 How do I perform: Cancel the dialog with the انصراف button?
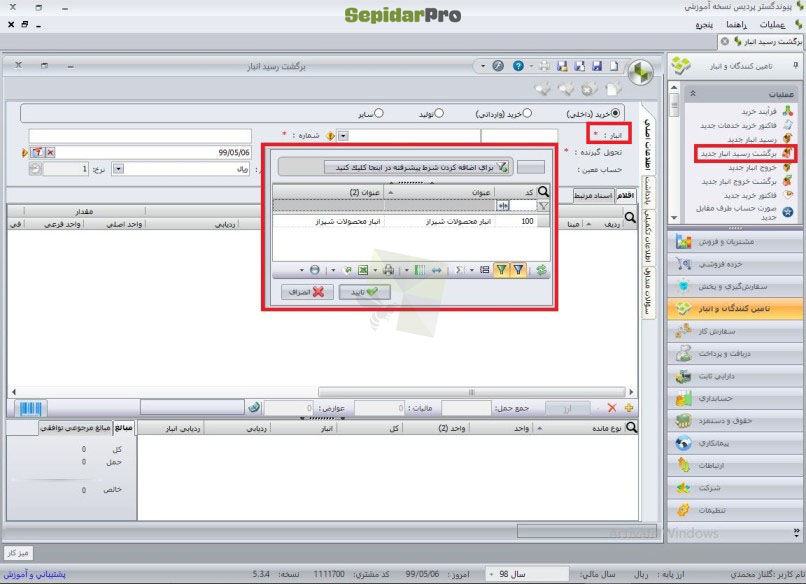[307, 292]
